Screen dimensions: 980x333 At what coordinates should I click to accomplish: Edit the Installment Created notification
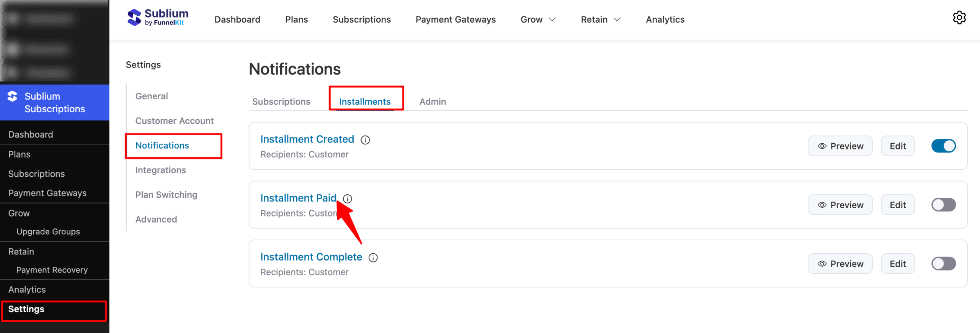point(898,146)
